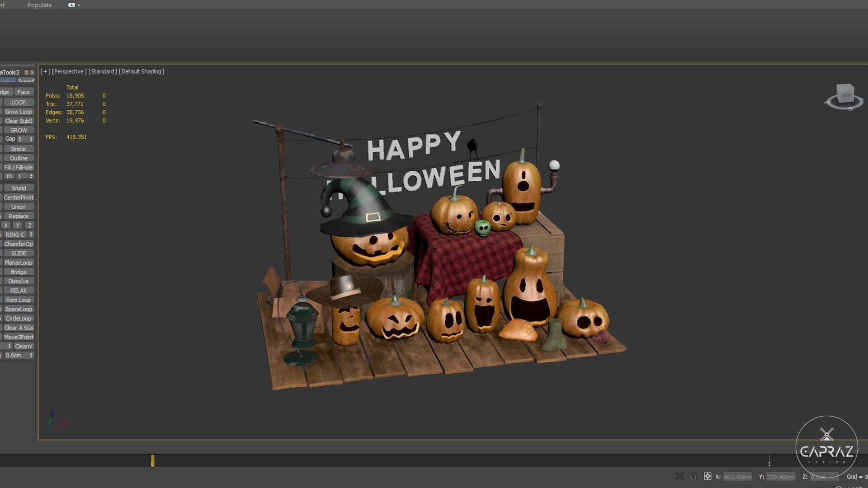Click the Grow Loop button

coord(19,112)
